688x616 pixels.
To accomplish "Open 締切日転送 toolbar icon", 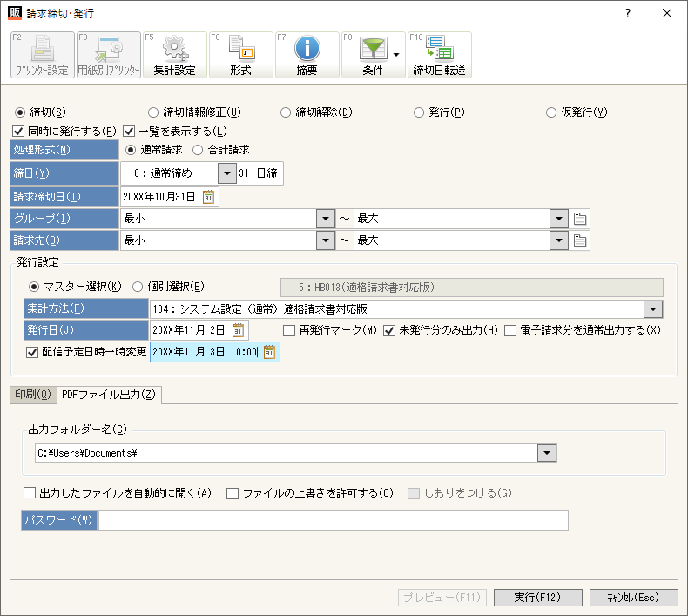I will (440, 48).
